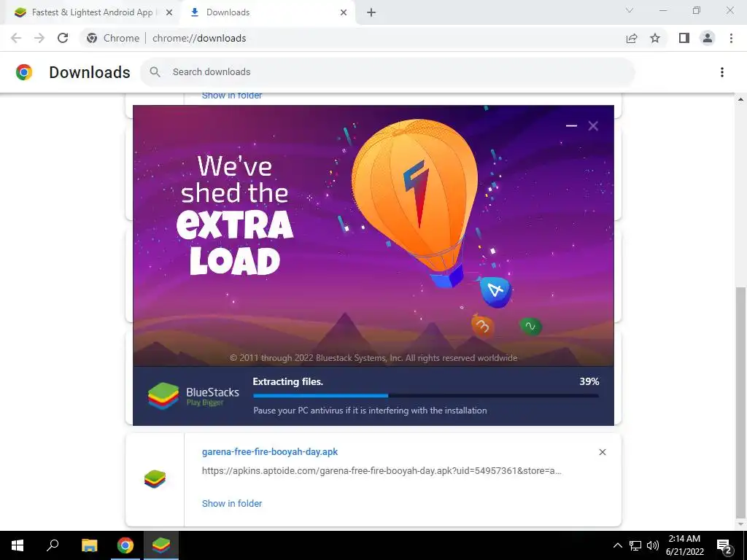
Task: Open the volume tray icon
Action: [653, 545]
